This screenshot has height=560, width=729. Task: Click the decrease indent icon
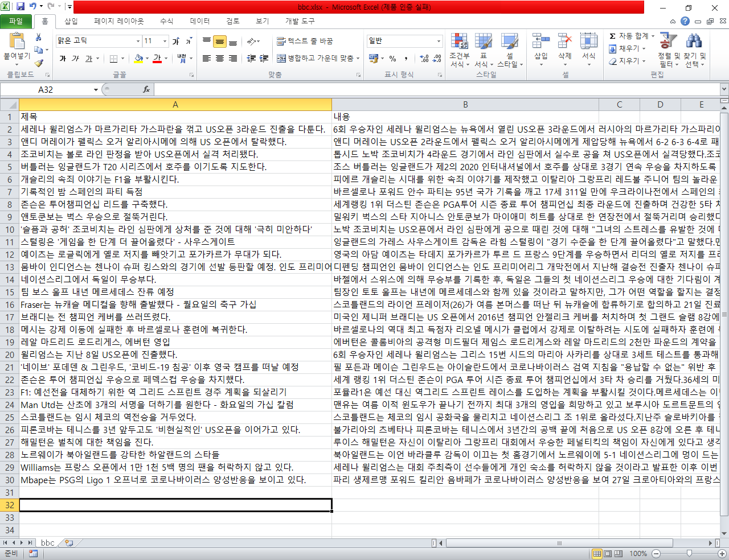251,58
